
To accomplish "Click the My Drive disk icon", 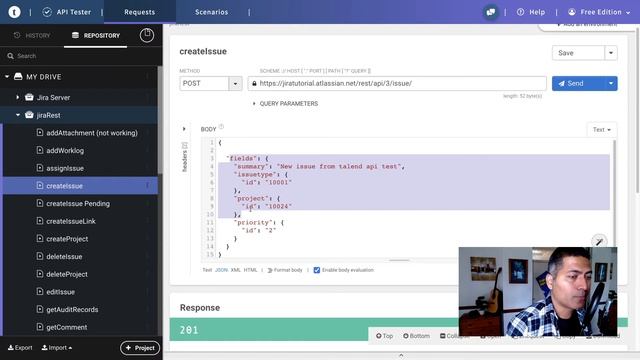I will [x=18, y=76].
